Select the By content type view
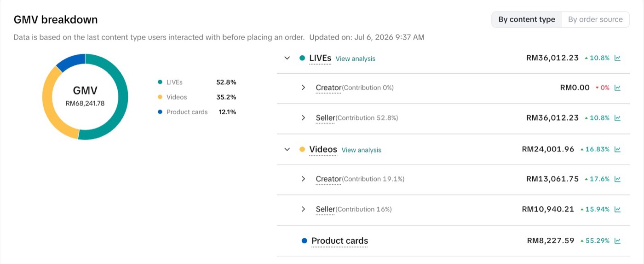This screenshot has width=644, height=264. click(x=527, y=19)
